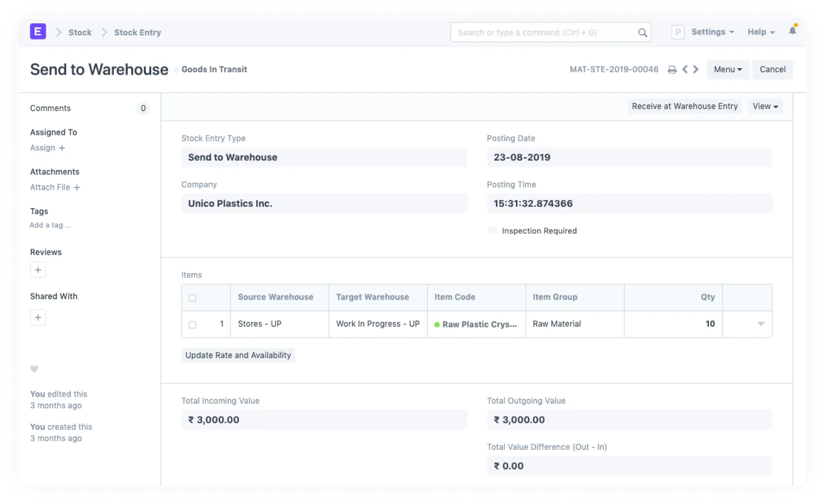Go to next document using right chevron

click(x=696, y=70)
